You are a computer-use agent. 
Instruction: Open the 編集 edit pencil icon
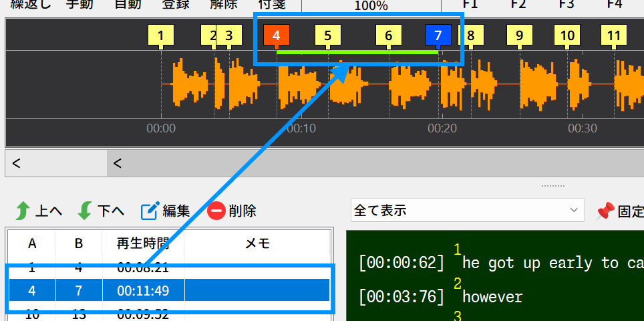point(150,211)
